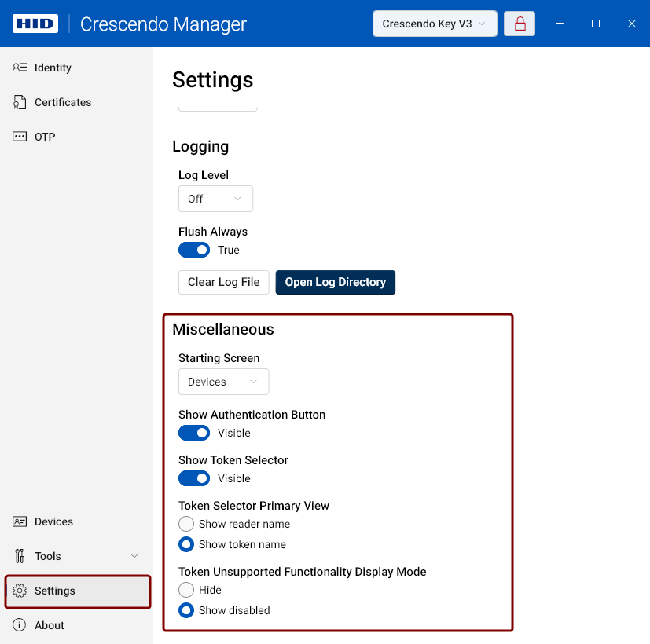Close the Crescendo Manager window
The image size is (650, 644).
click(631, 24)
